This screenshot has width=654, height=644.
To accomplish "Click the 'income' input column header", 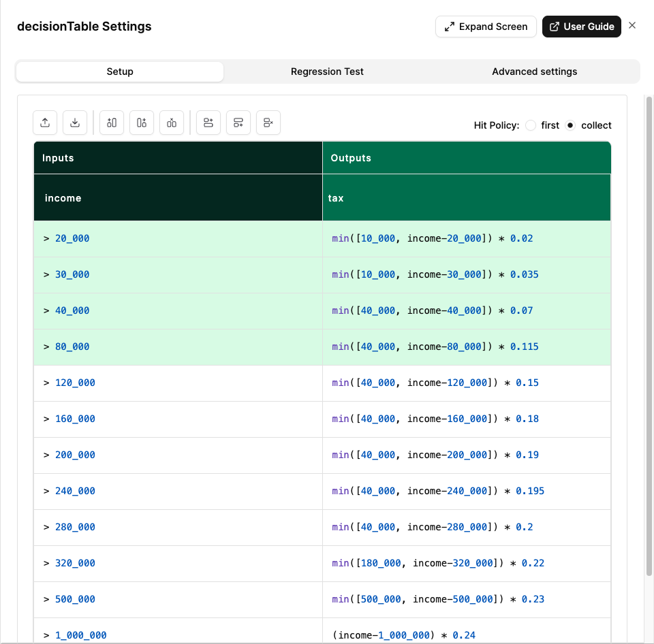I will coord(178,197).
